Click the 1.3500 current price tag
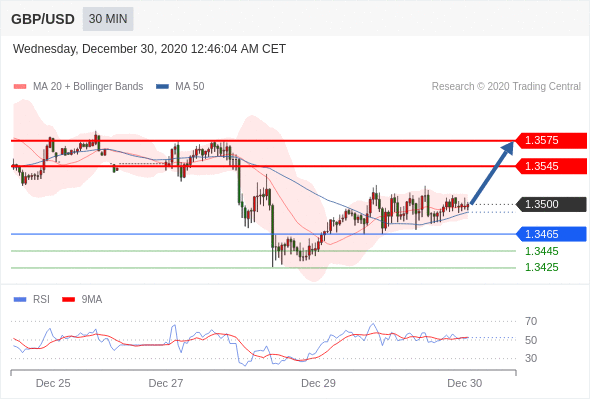Screen dimensions: 590x400 551,204
